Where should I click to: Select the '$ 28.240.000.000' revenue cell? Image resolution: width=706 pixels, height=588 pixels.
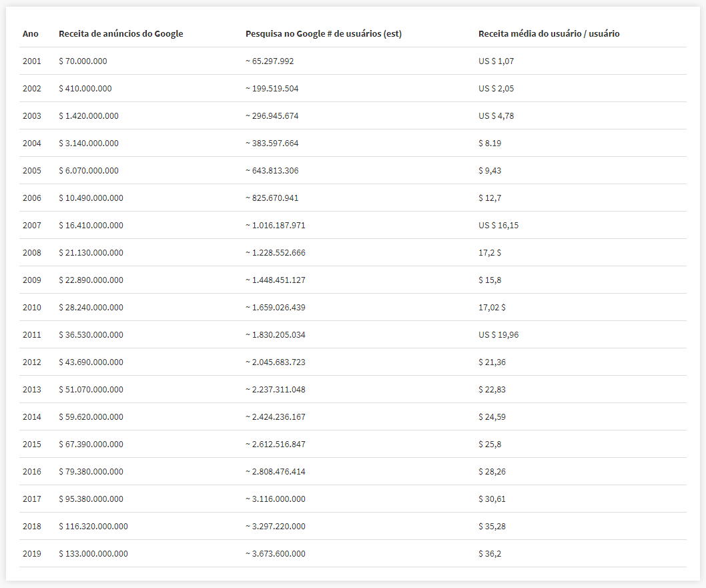click(91, 308)
